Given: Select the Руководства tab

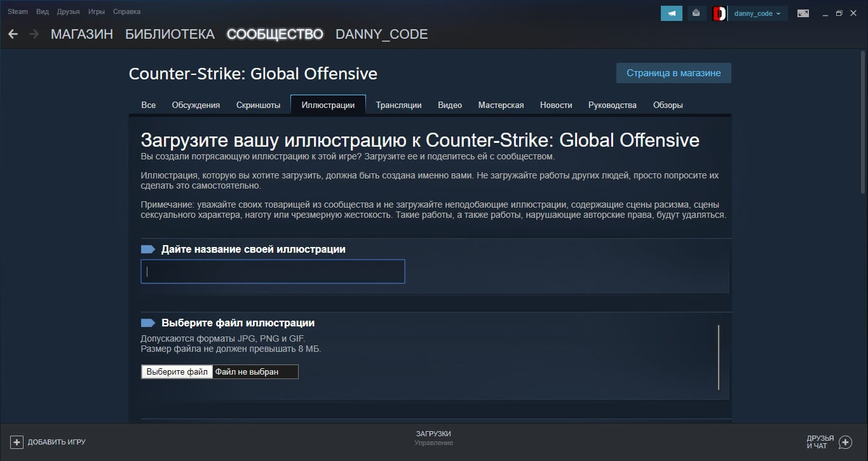Looking at the screenshot, I should point(612,105).
